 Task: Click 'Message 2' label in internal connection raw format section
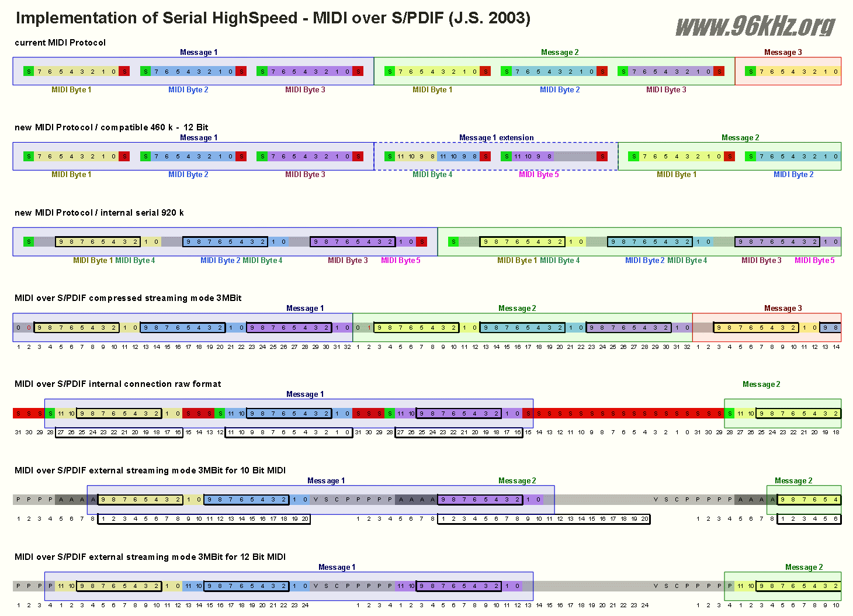point(761,385)
